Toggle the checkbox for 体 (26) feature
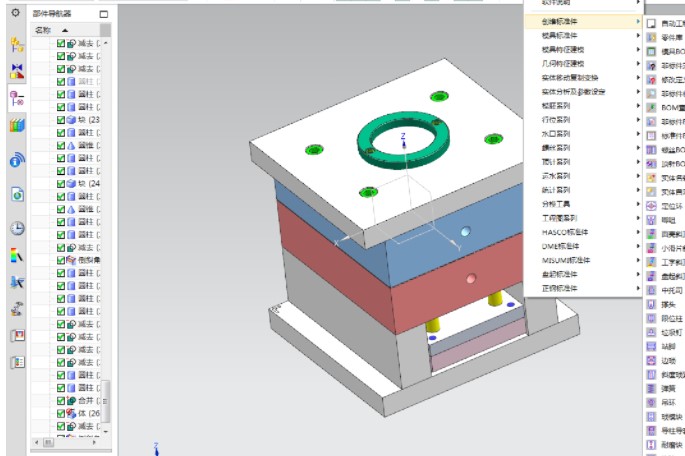This screenshot has height=456, width=685. coord(61,413)
